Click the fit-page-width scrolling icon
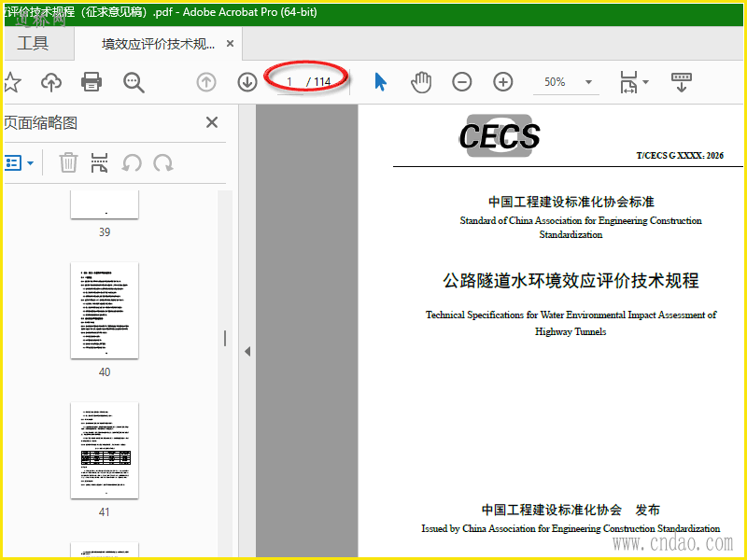The image size is (747, 560). click(x=628, y=82)
